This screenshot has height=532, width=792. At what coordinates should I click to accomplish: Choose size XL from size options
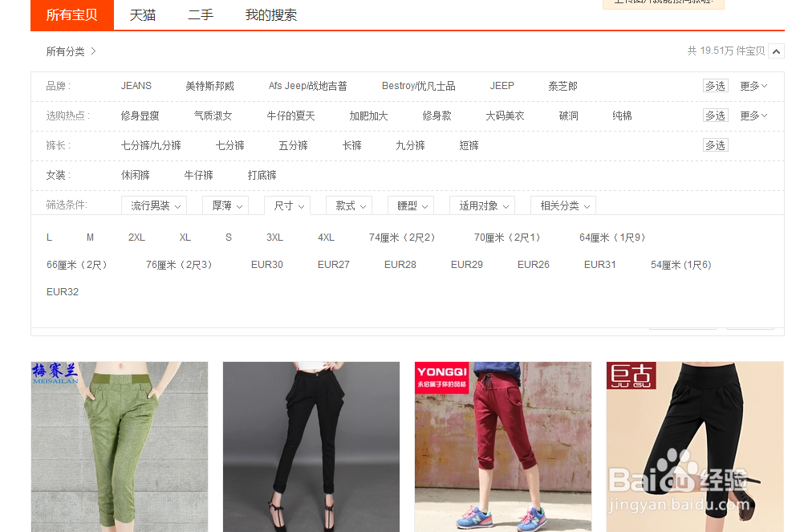coord(185,238)
